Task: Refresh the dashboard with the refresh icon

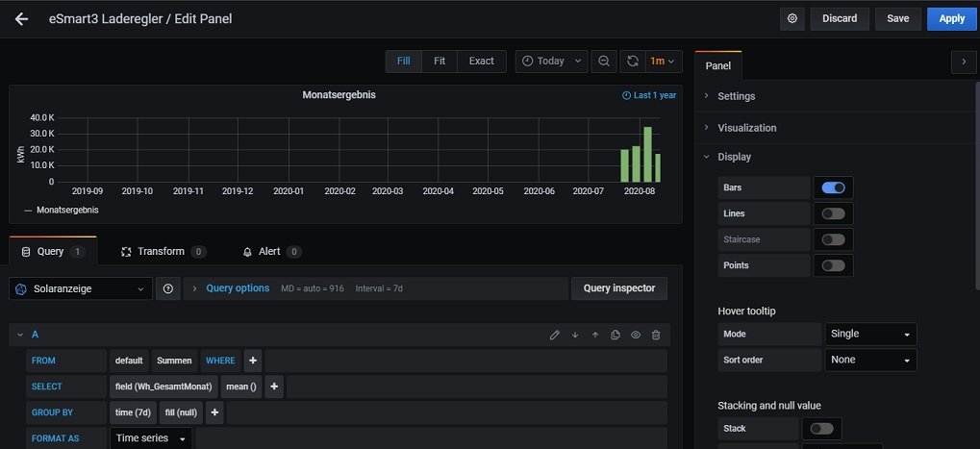Action: pos(632,61)
